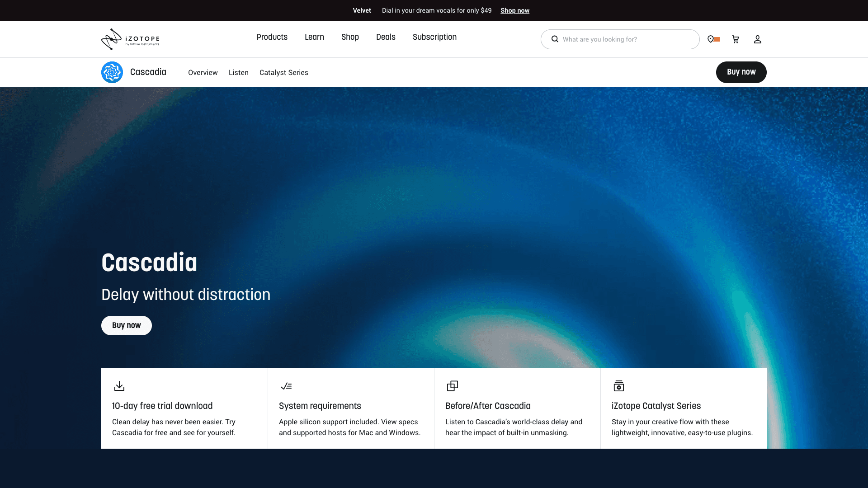Open the Shop navigation menu

(x=350, y=37)
